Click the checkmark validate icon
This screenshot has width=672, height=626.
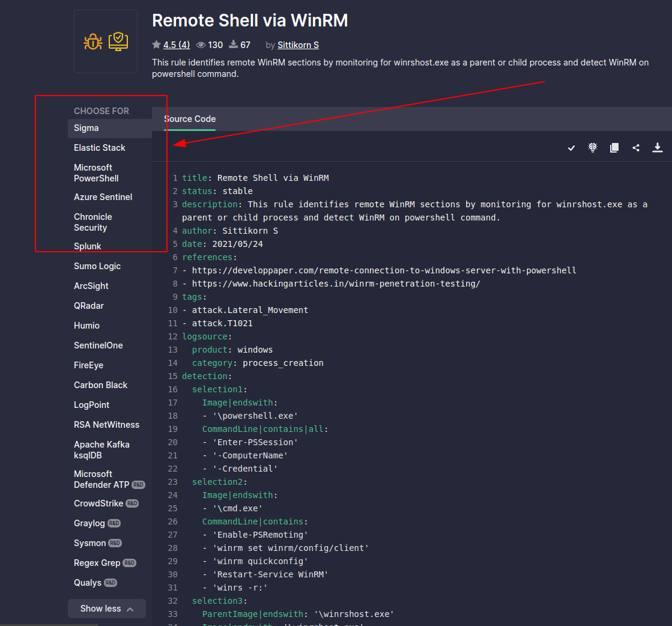(571, 148)
